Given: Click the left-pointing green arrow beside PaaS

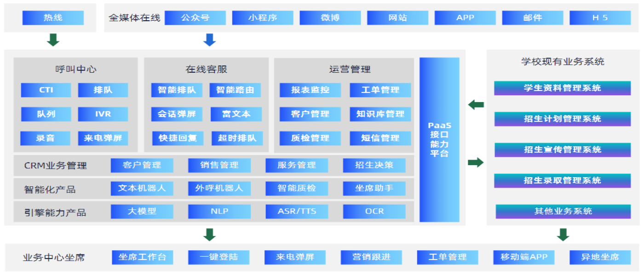Looking at the screenshot, I should coord(476,105).
